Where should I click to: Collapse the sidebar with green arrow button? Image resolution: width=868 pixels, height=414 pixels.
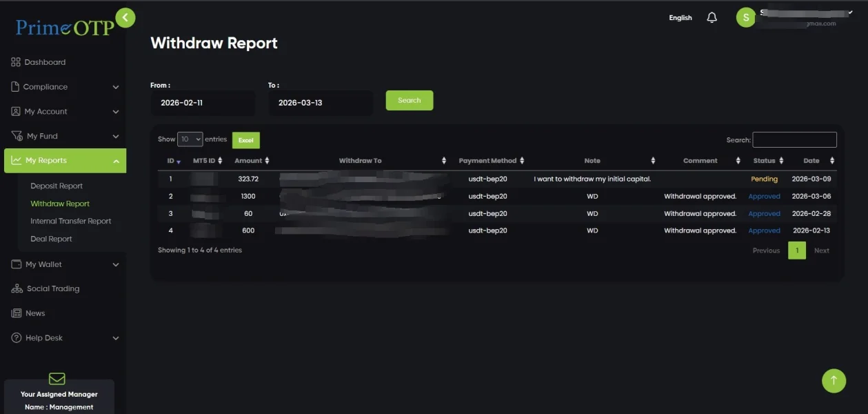125,17
